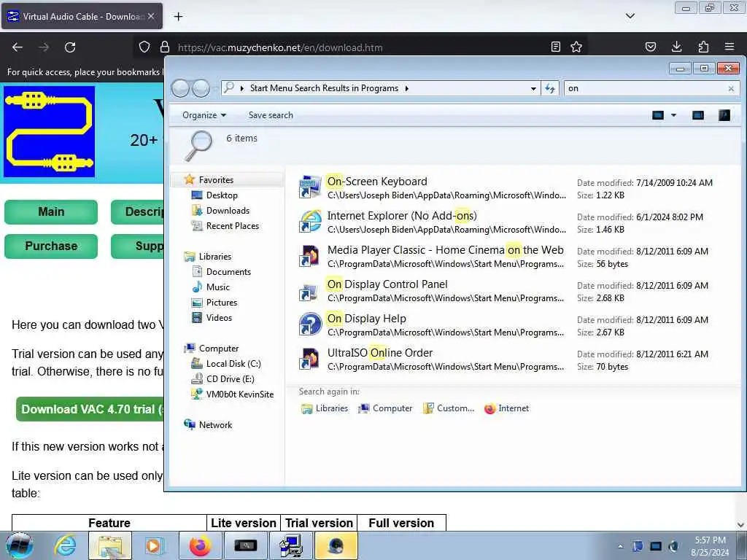Click the Explorer back navigation arrow
Image resolution: width=747 pixels, height=560 pixels.
click(x=181, y=88)
